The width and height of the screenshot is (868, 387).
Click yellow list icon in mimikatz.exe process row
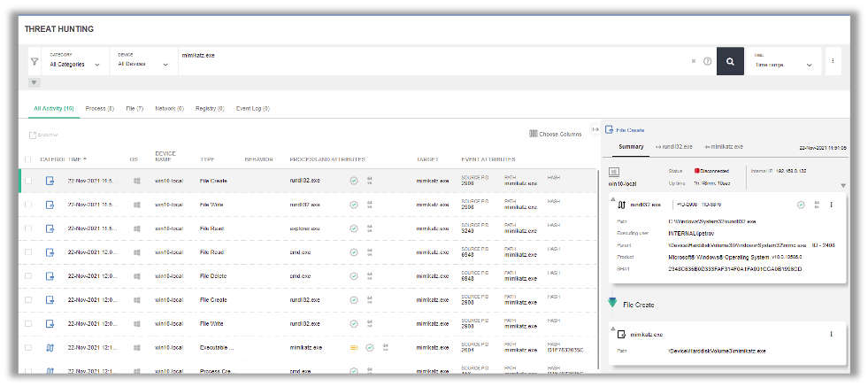(x=354, y=348)
